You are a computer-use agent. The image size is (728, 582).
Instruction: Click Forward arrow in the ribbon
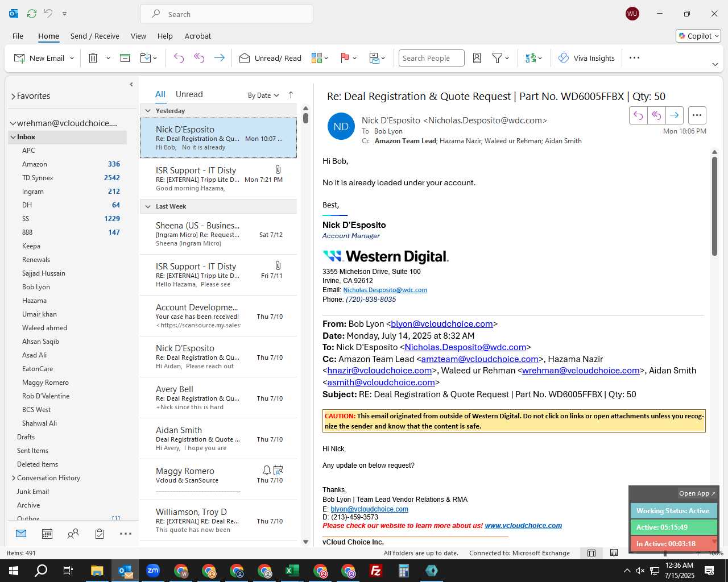[x=219, y=58]
